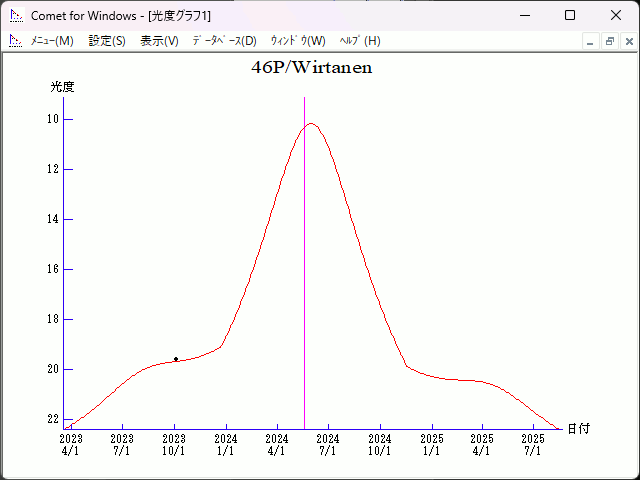The width and height of the screenshot is (640, 480).
Task: Restore the 光度グラフ1 child window
Action: coord(610,42)
